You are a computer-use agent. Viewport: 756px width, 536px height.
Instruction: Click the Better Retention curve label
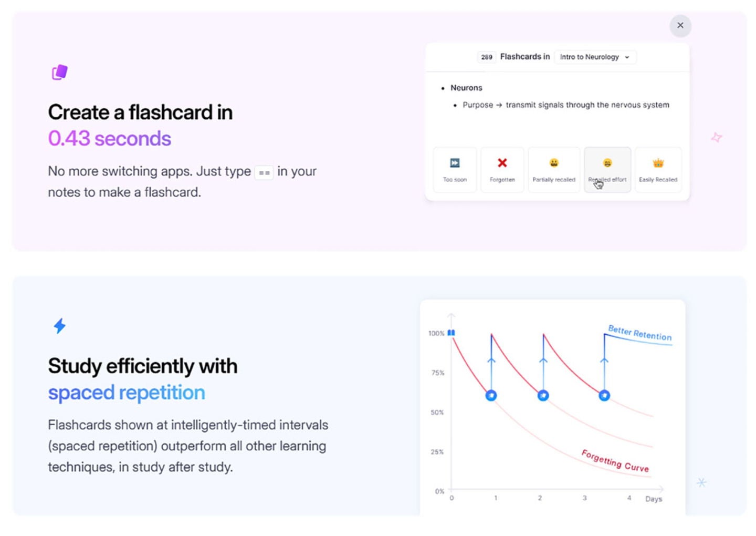click(639, 333)
